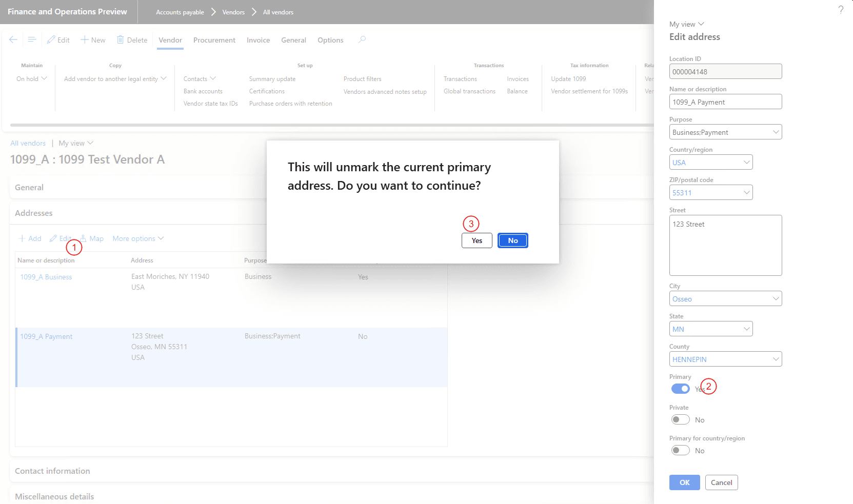The height and width of the screenshot is (504, 853).
Task: Expand the On hold menu
Action: click(32, 79)
